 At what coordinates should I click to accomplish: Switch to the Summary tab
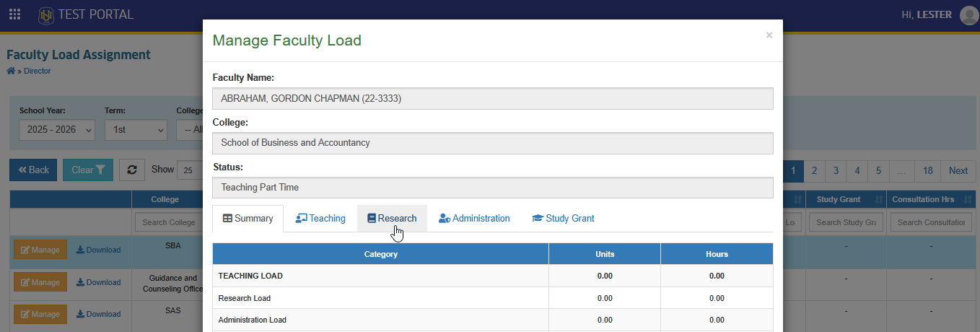(248, 219)
